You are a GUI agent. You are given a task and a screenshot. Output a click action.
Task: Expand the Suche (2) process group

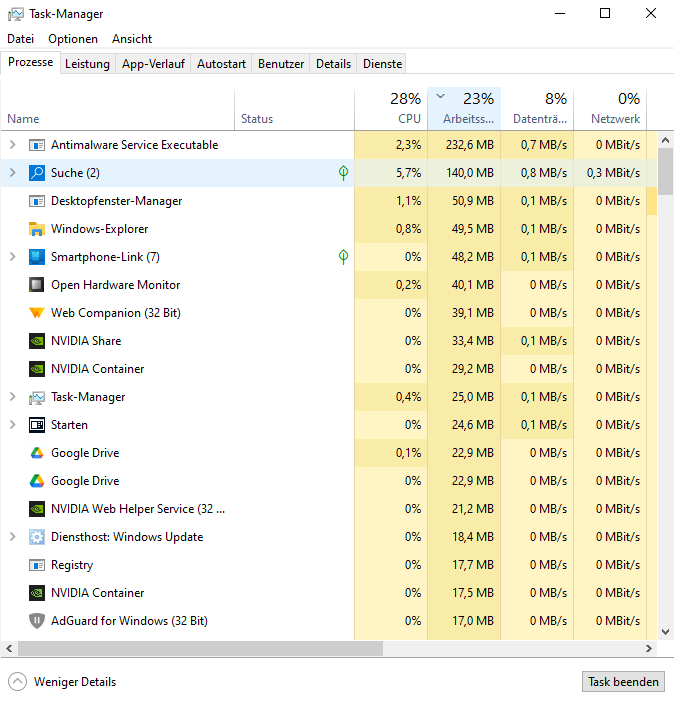coord(13,172)
